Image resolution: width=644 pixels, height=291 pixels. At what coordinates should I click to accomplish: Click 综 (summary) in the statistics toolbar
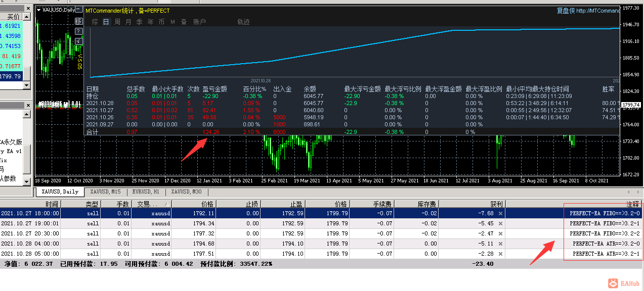click(x=94, y=22)
